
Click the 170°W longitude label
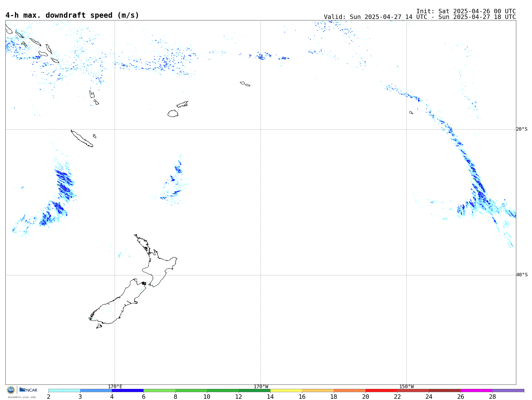point(261,387)
